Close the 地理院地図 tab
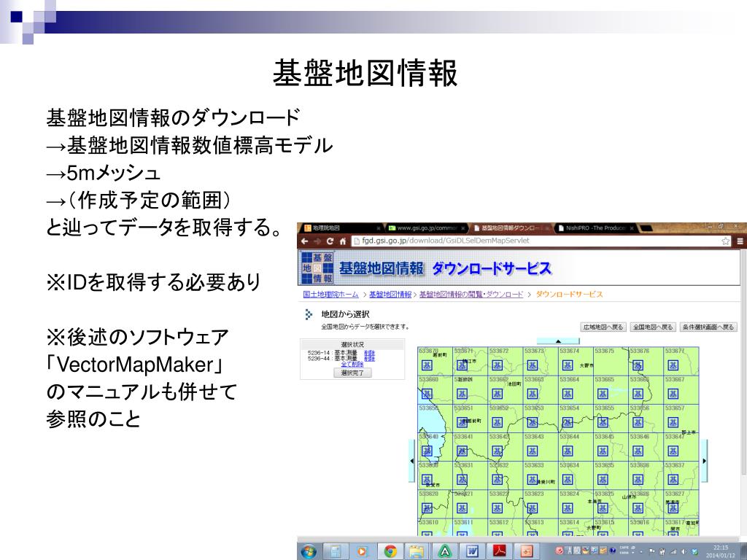 [x=379, y=228]
